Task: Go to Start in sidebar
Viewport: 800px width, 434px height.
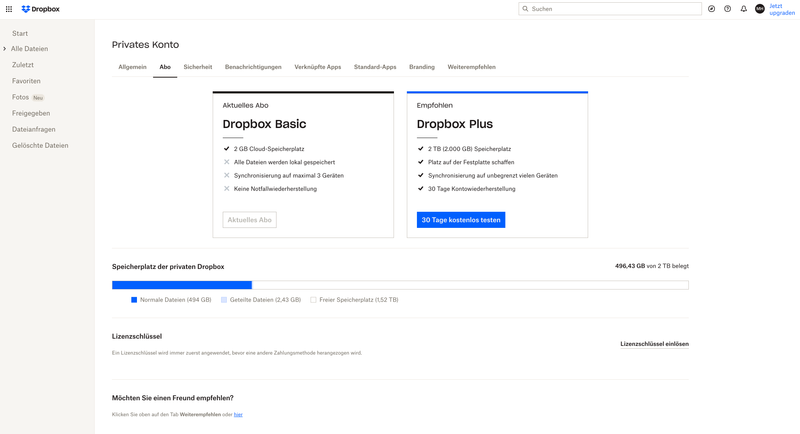Action: (20, 33)
